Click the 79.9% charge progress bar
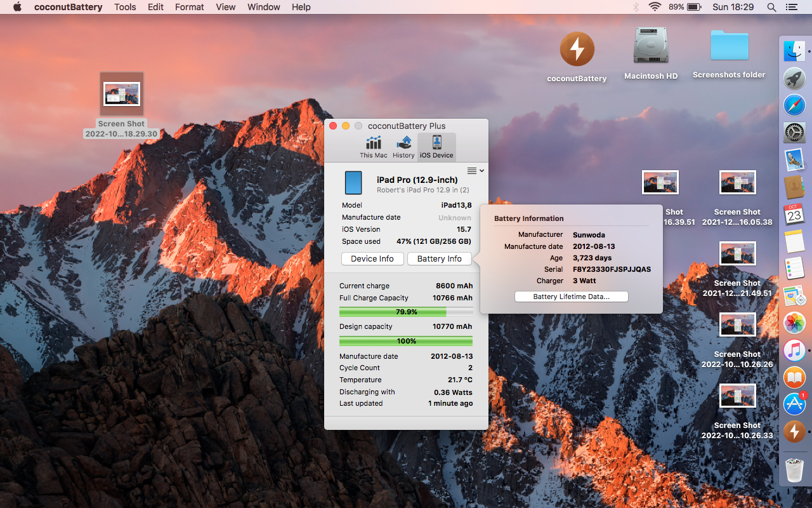Screen dimensions: 812x508 coord(406,312)
